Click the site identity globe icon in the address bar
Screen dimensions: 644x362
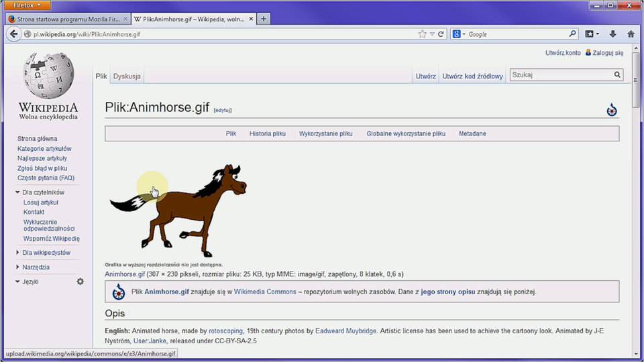point(28,34)
